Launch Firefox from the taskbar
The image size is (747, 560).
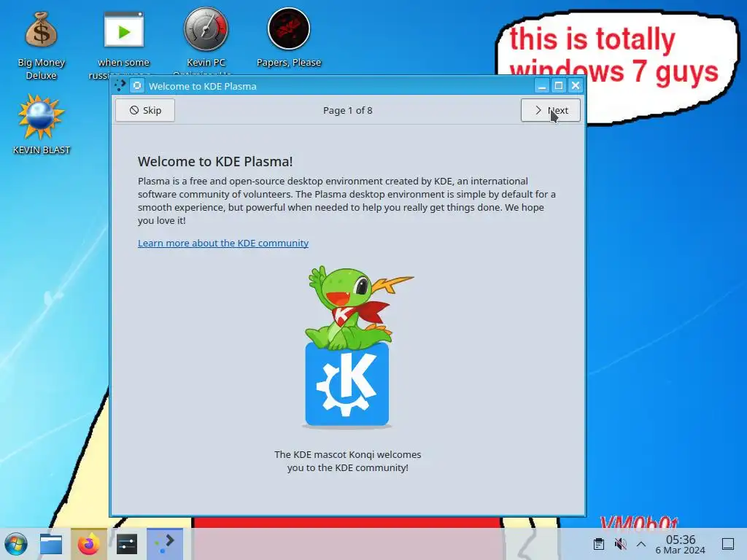(88, 544)
